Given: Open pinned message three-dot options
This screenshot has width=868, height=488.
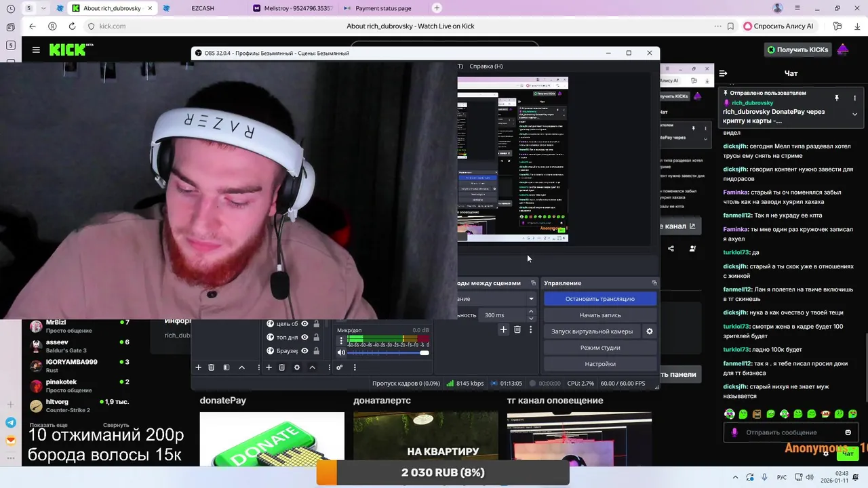Looking at the screenshot, I should click(854, 98).
